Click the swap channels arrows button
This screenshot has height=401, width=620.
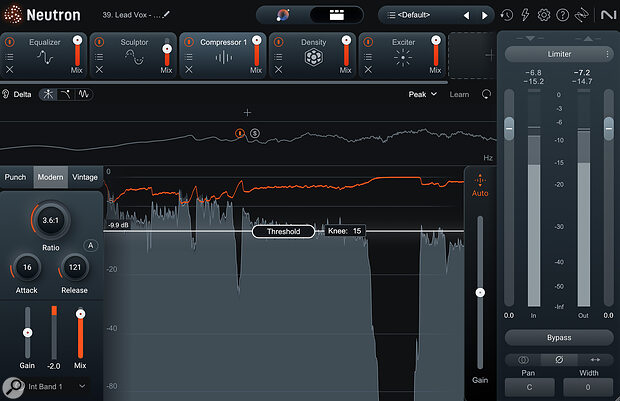point(595,360)
